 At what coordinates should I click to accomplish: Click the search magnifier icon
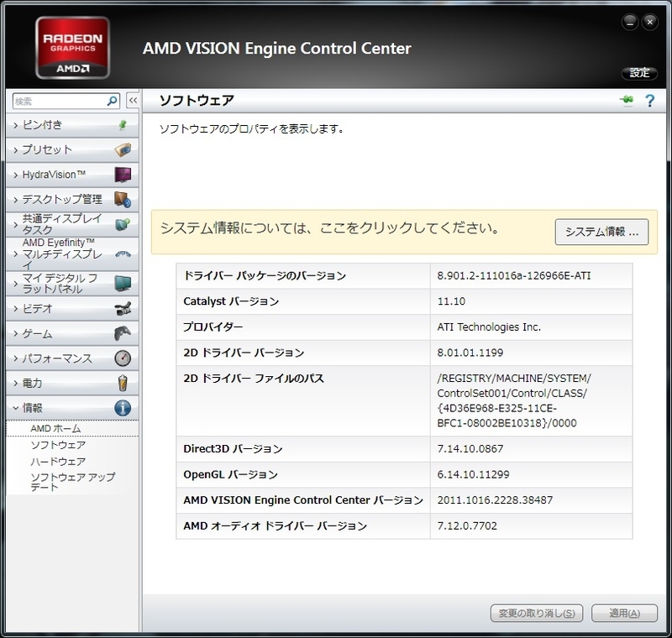[113, 101]
